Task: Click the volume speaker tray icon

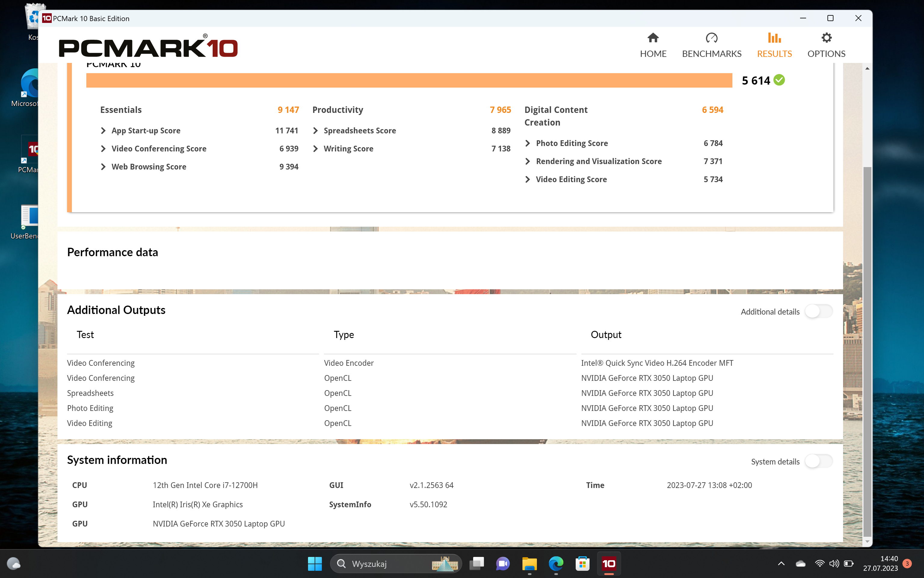Action: click(834, 564)
